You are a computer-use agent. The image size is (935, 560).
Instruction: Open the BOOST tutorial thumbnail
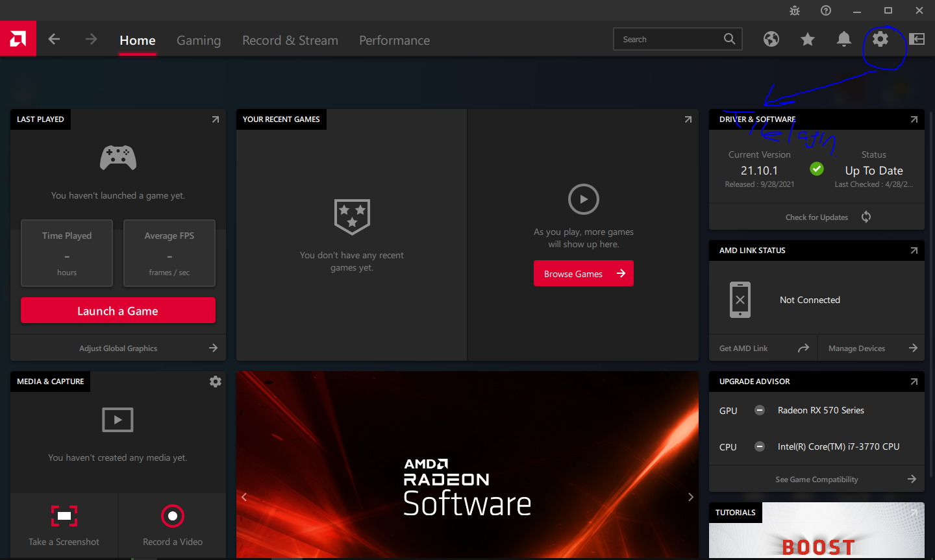[x=817, y=531]
